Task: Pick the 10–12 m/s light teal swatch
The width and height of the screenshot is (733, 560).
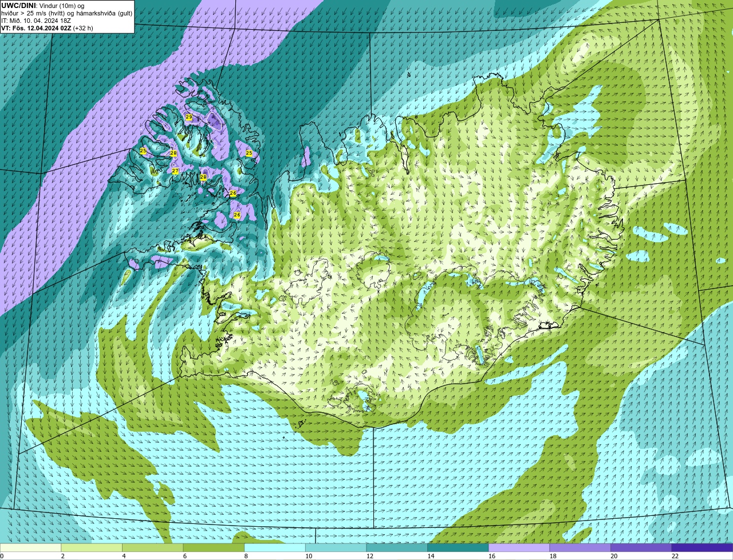Action: (336, 547)
